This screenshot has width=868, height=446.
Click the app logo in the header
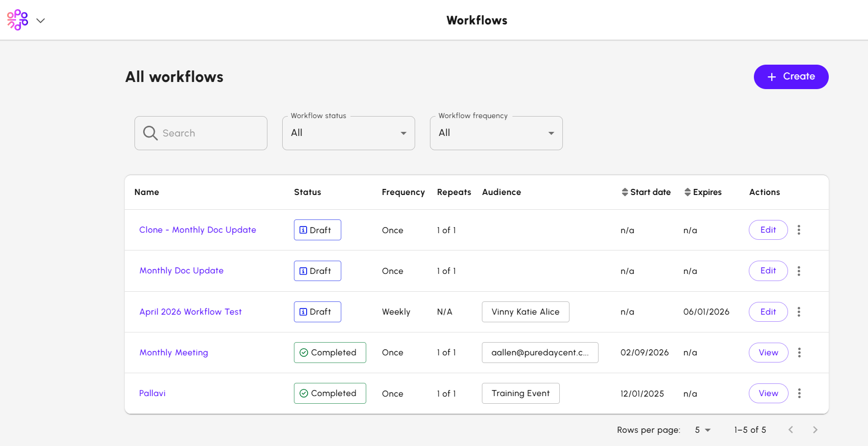17,20
